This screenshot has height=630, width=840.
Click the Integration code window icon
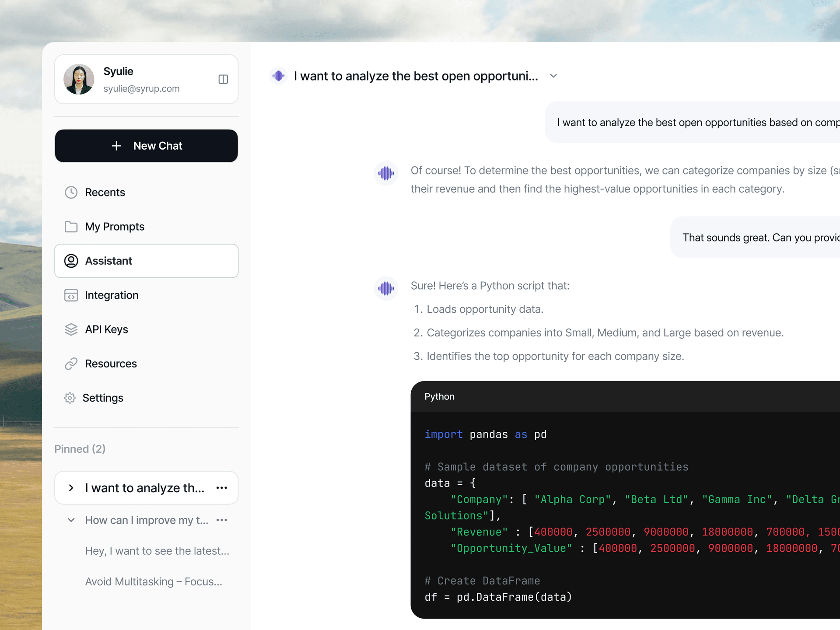coord(71,295)
